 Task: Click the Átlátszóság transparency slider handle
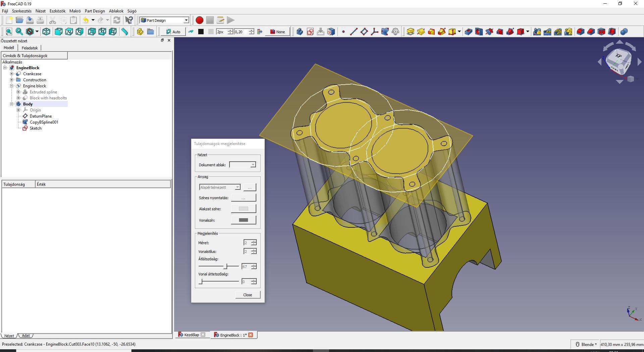226,266
